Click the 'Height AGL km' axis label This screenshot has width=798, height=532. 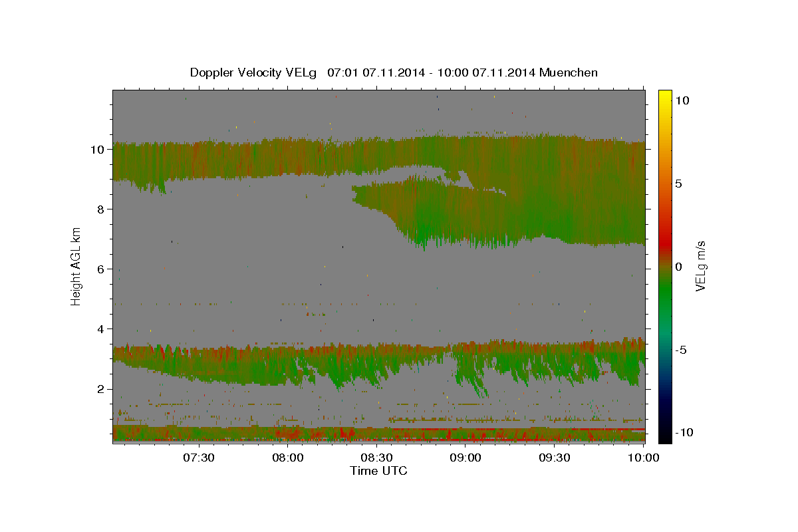click(x=76, y=266)
